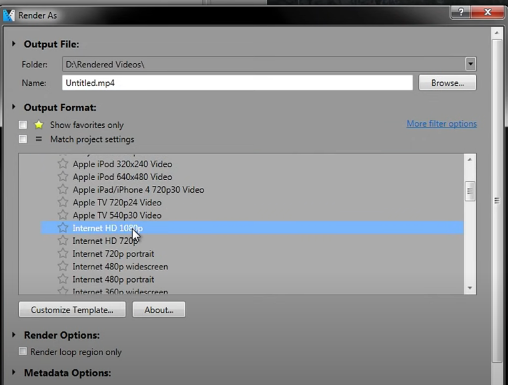This screenshot has width=508, height=385.
Task: Click the Browse button
Action: 447,83
